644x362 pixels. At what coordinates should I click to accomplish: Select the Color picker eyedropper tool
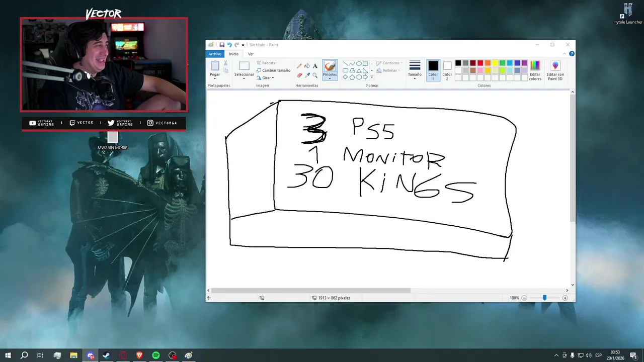tap(307, 75)
